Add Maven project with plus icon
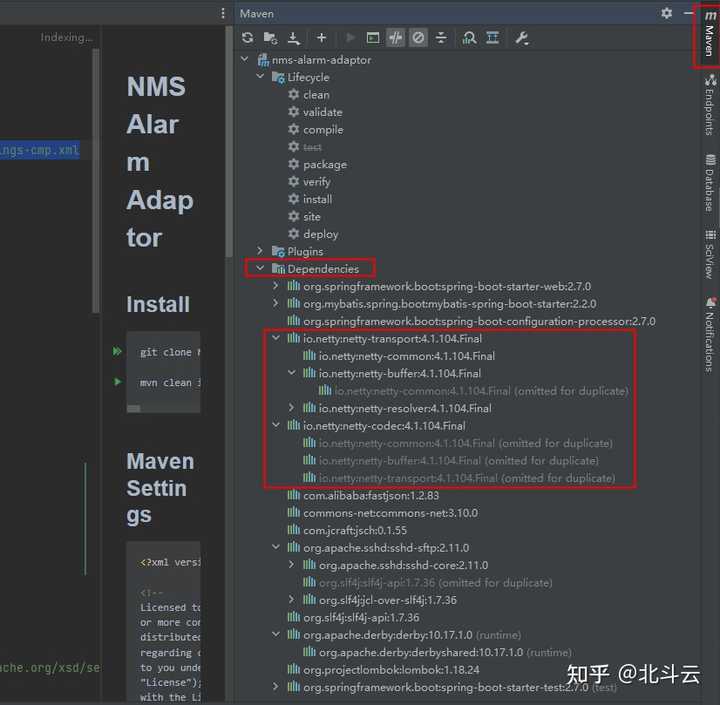 [x=322, y=38]
